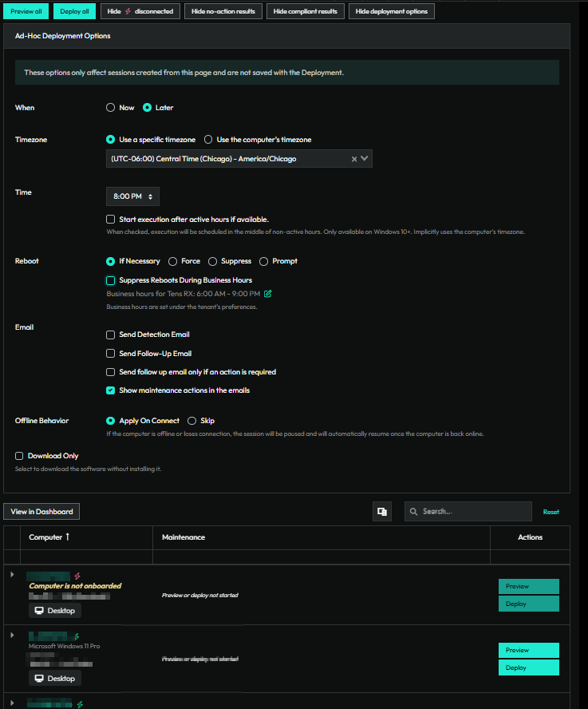Click the edit business hours pencil icon
588x709 pixels.
(x=268, y=294)
